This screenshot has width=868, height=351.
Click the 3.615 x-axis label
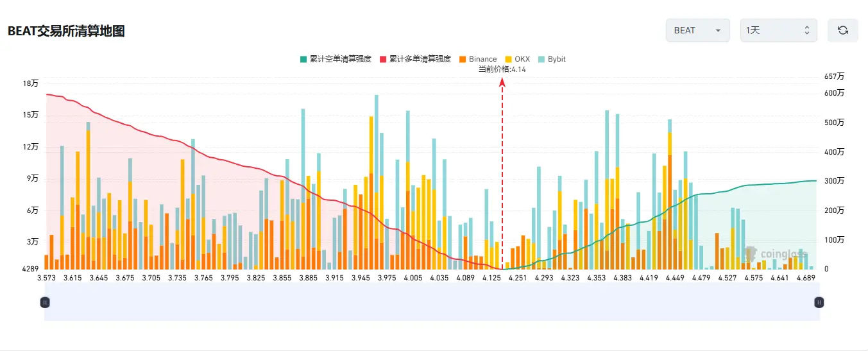pyautogui.click(x=72, y=278)
